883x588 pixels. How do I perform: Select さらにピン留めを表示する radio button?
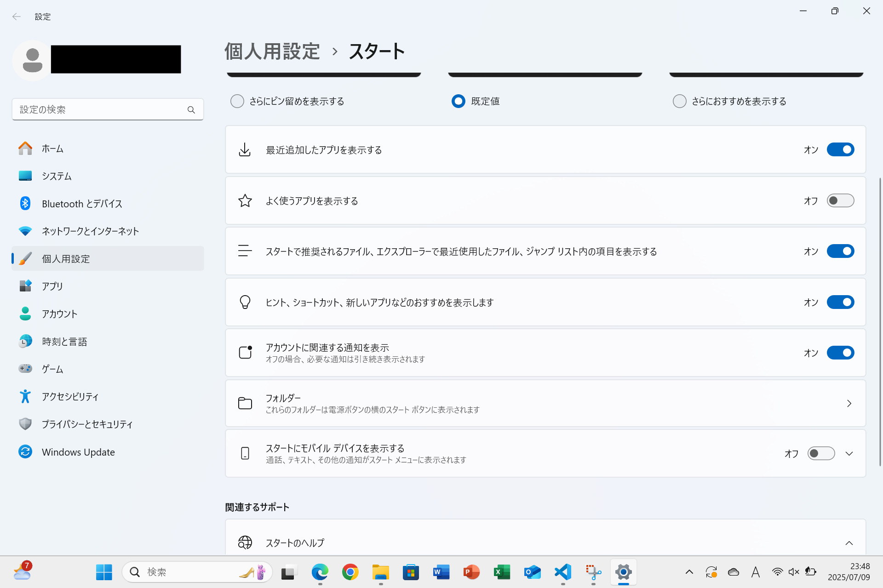click(x=237, y=101)
